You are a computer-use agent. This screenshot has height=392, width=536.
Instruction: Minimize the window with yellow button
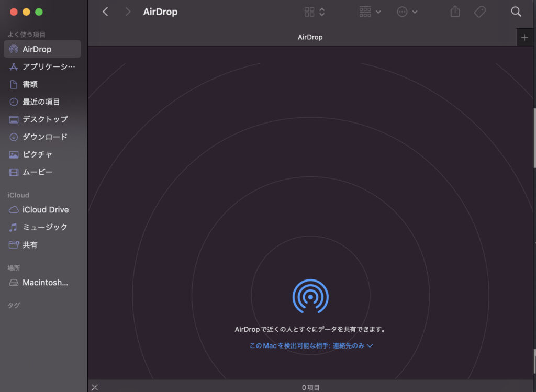tap(26, 12)
